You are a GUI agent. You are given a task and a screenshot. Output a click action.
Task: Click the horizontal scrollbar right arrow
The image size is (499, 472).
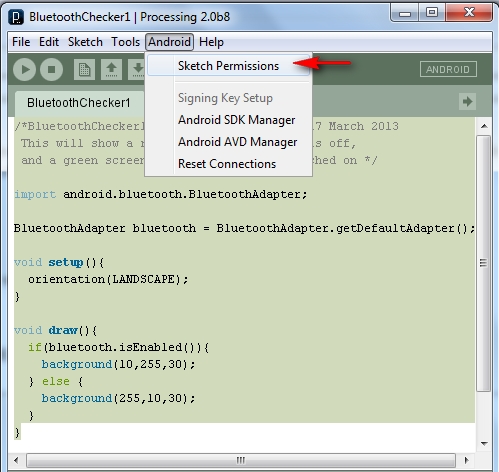466,461
